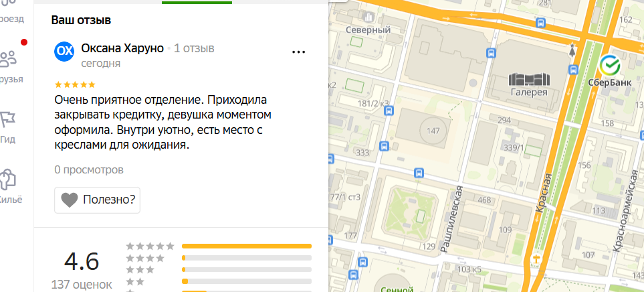The height and width of the screenshot is (292, 644).
Task: Click the church icon on Красная street
Action: 536,259
